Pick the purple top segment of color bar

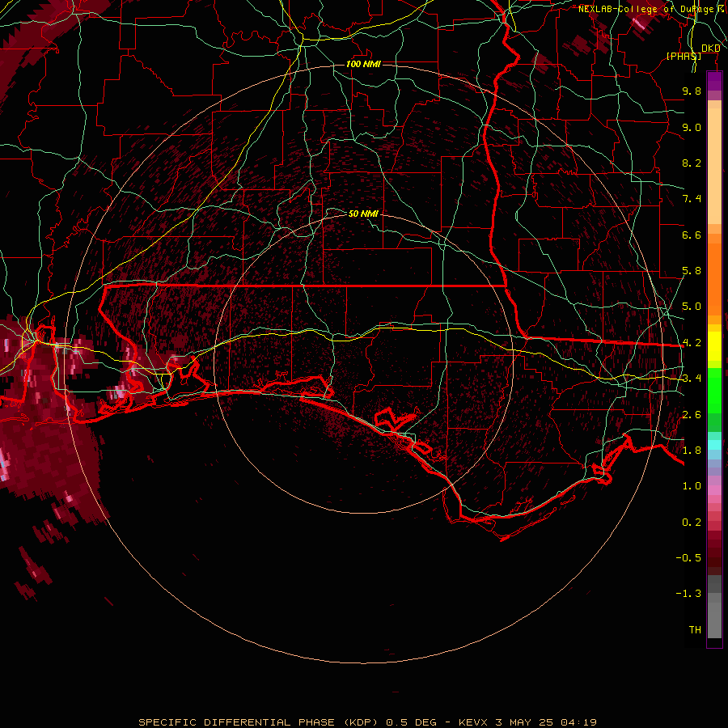714,81
